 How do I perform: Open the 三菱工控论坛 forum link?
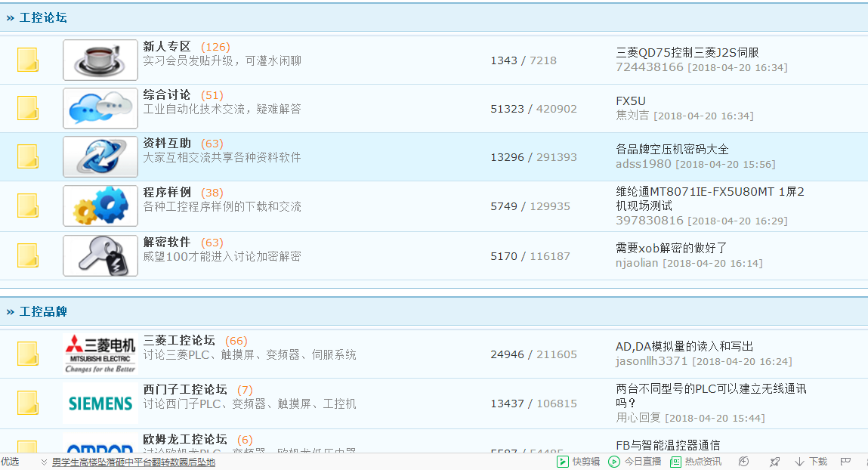point(179,341)
